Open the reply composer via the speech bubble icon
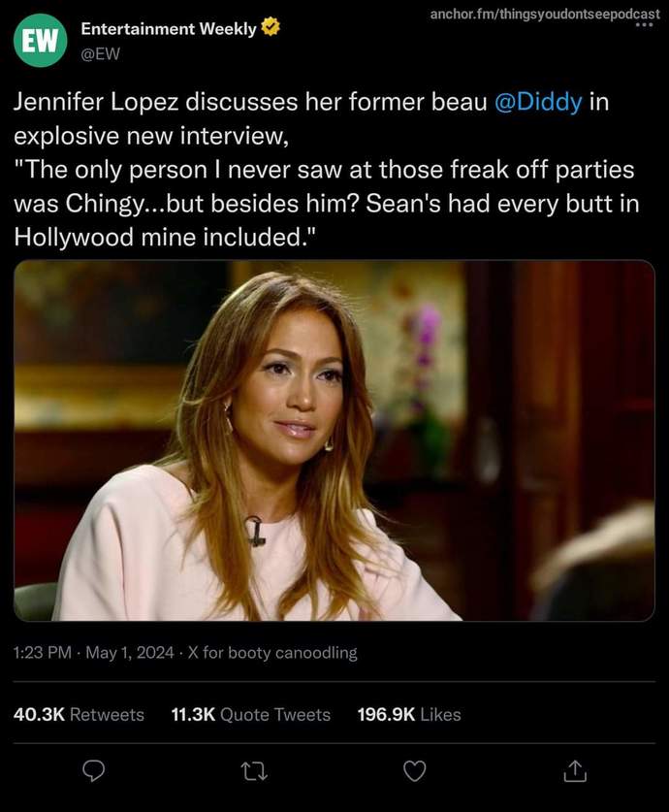This screenshot has height=812, width=669. pyautogui.click(x=93, y=771)
